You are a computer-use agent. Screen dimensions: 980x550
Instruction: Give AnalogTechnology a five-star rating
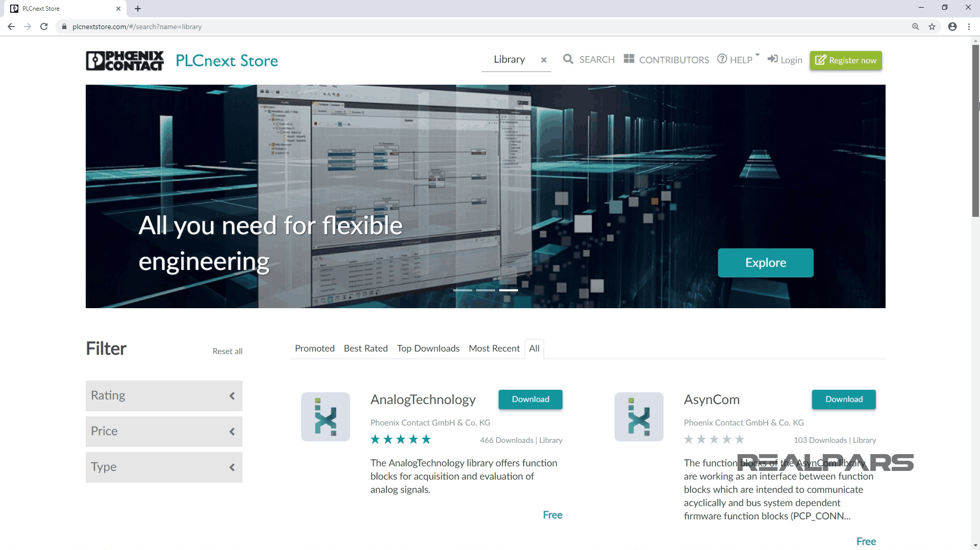point(427,439)
